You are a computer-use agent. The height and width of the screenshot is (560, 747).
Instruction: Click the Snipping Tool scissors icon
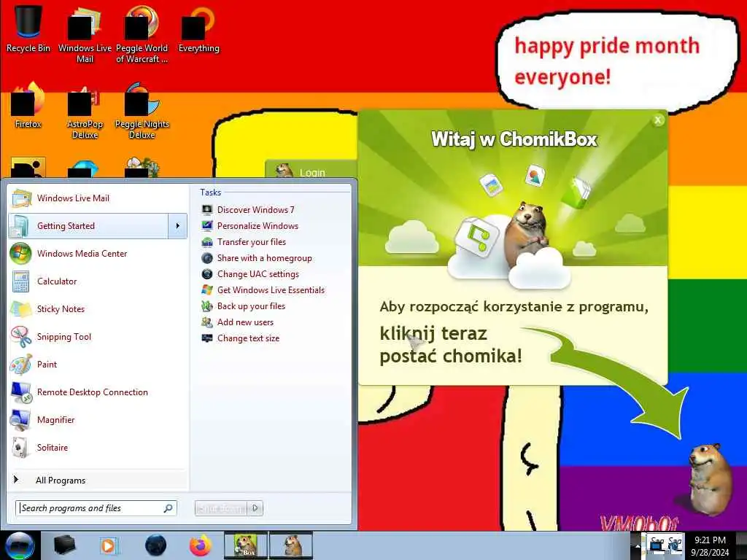(x=20, y=337)
